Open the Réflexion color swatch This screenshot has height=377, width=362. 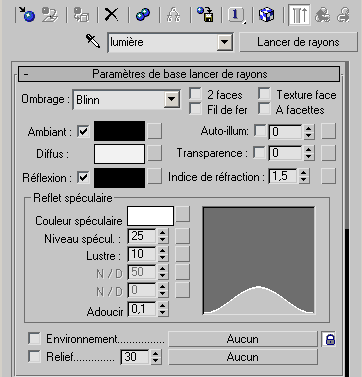[x=120, y=178]
